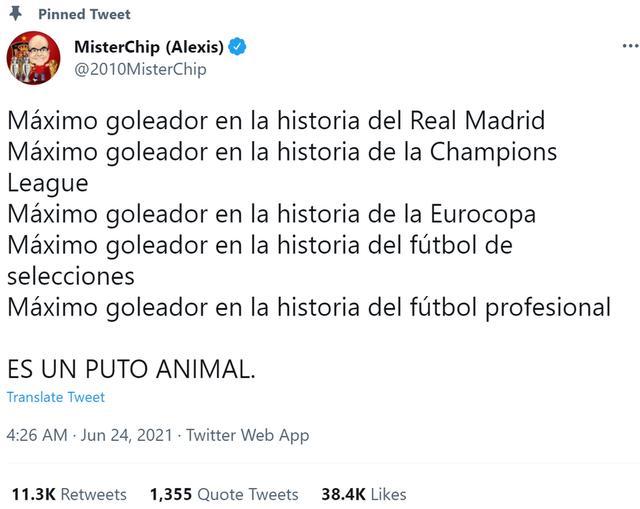This screenshot has height=509, width=640.
Task: View the 11.3K Retweets list
Action: (x=69, y=494)
